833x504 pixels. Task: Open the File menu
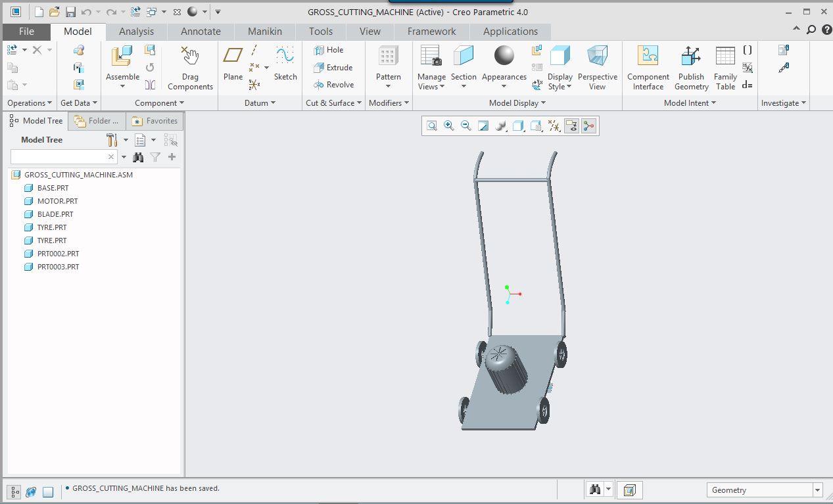26,32
